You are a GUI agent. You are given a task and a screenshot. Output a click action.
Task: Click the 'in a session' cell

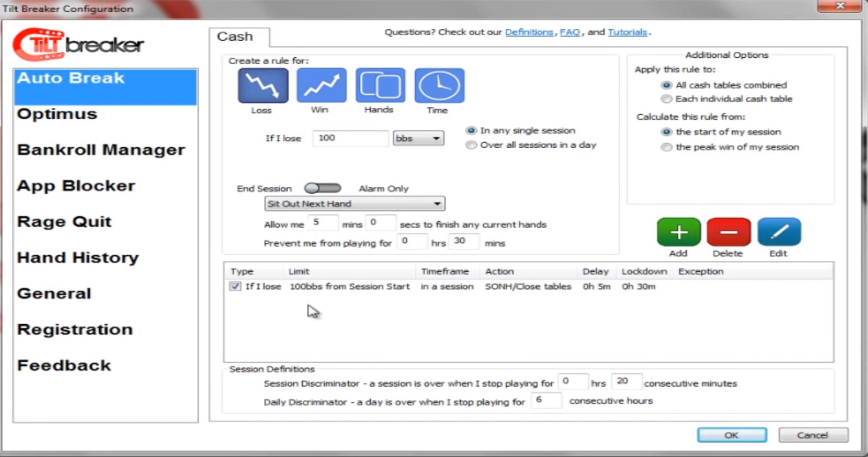447,287
